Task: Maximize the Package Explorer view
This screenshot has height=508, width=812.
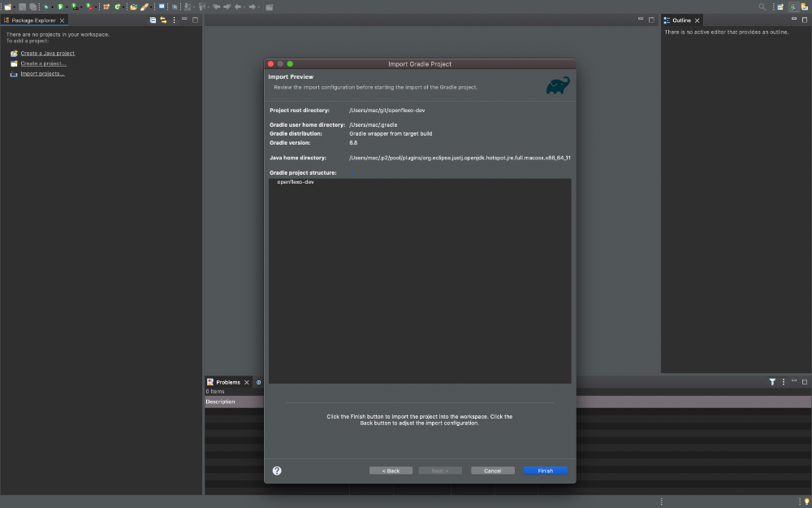Action: point(195,20)
